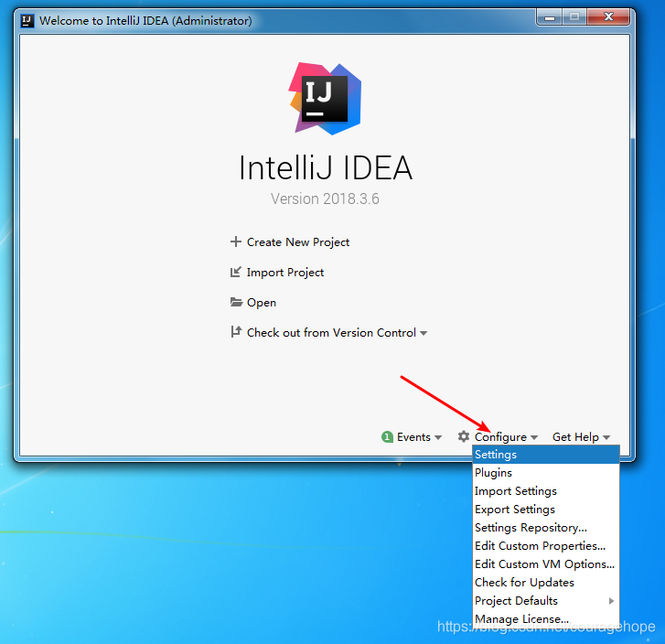Screen dimensions: 665x644
Task: Click the green Events notification badge
Action: 387,436
